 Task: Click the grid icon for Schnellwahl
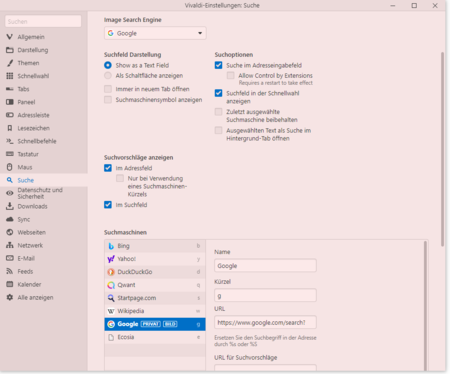[x=10, y=76]
